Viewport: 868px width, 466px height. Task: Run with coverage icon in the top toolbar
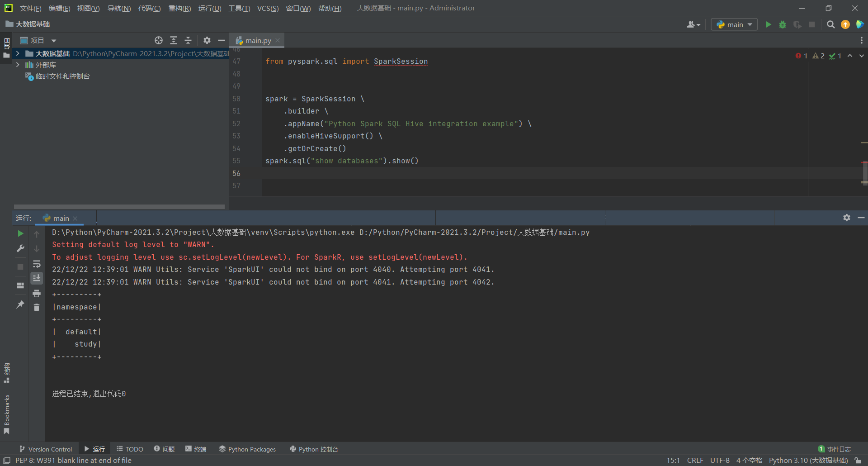point(797,24)
